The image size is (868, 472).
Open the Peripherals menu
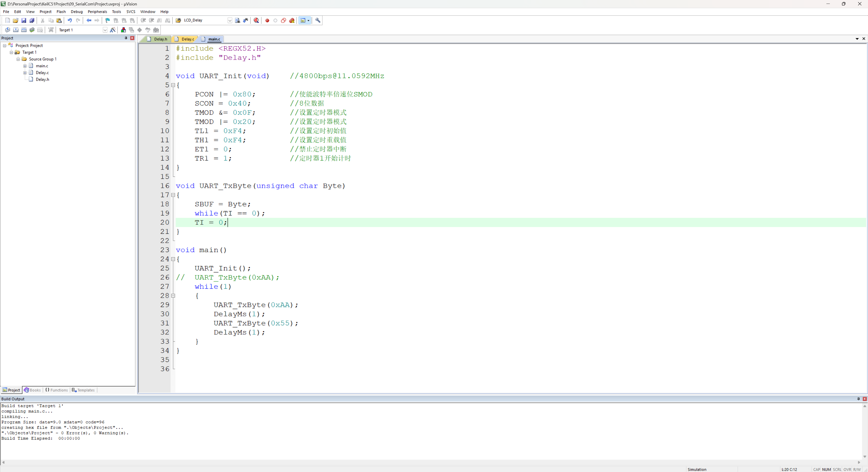97,12
